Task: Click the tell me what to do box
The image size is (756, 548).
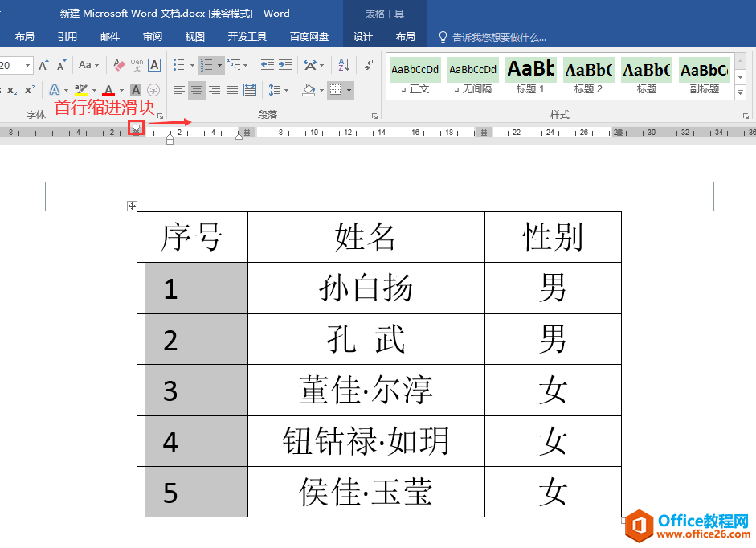Action: pos(492,37)
